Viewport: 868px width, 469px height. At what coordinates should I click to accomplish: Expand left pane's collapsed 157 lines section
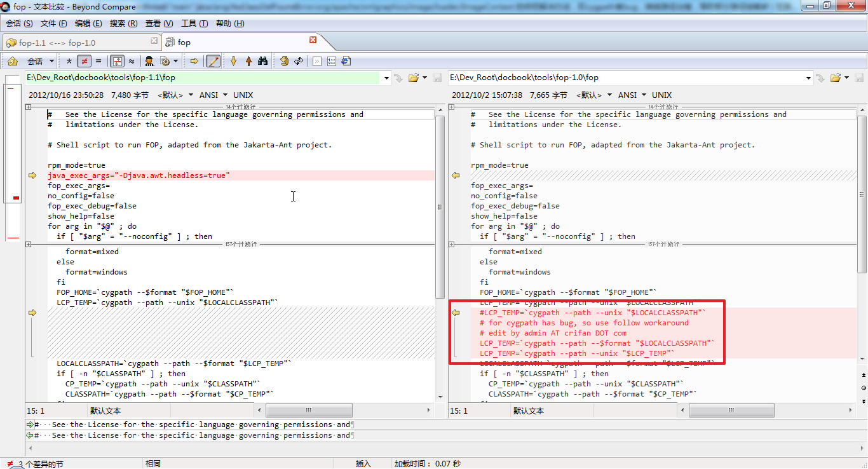pos(29,244)
